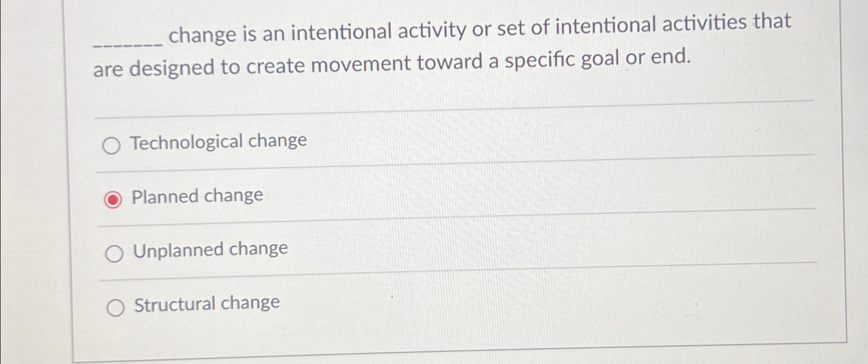Select the Unplanned change radio button
868x364 pixels.
point(114,253)
